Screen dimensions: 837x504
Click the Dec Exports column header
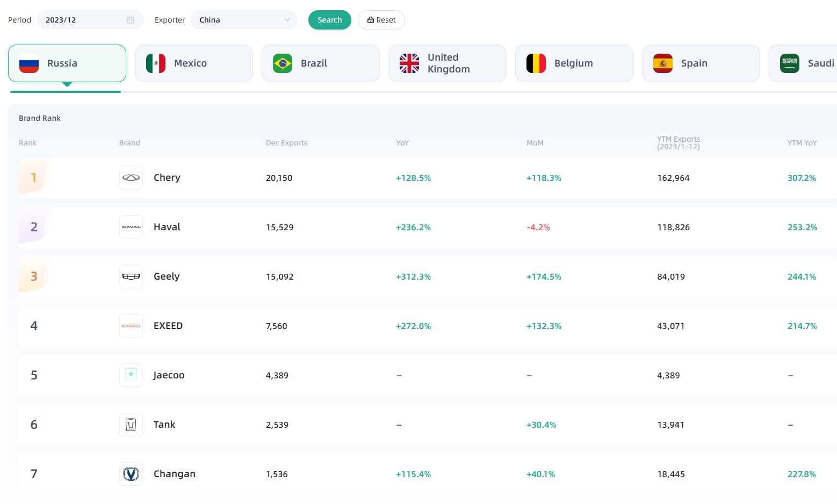tap(286, 143)
